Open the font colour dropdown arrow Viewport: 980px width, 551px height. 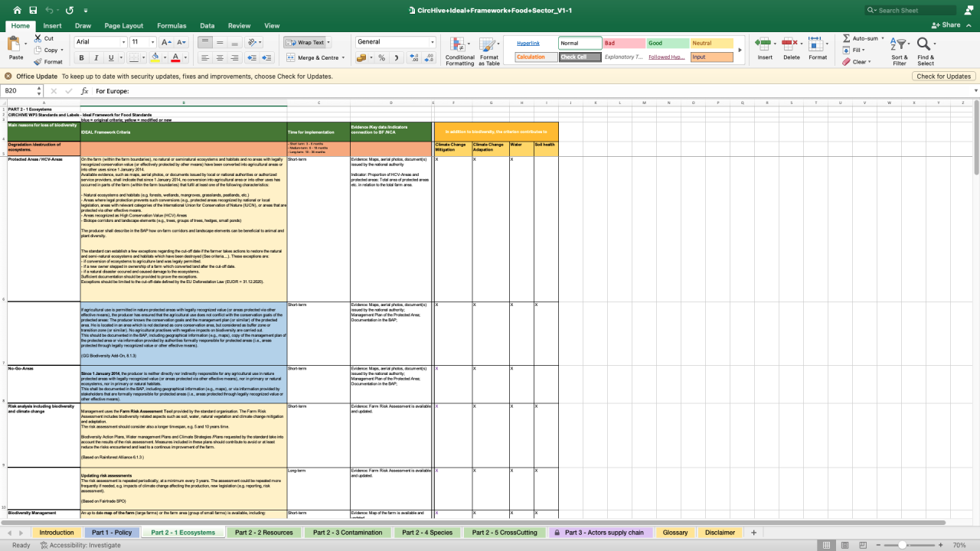click(185, 58)
